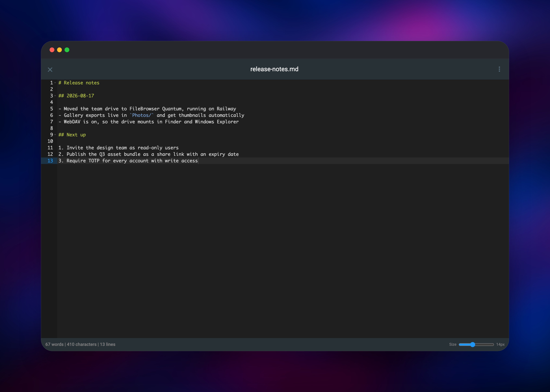Click the red close window button

[52, 50]
